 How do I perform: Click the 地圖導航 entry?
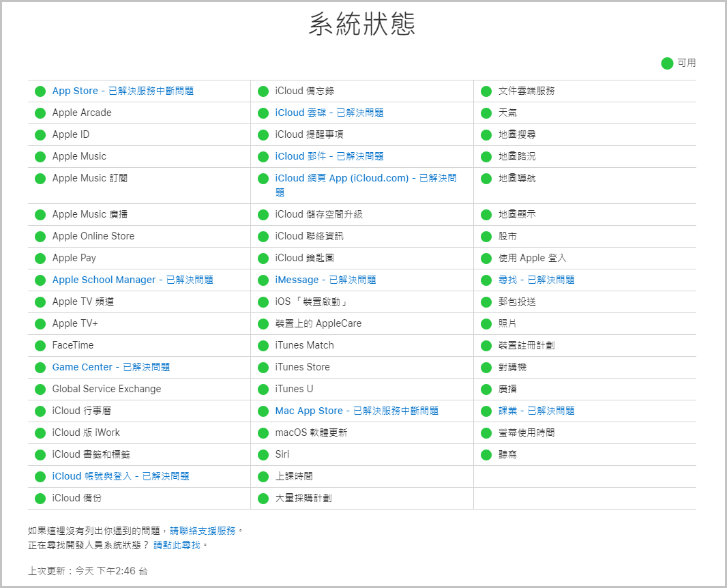pos(517,178)
